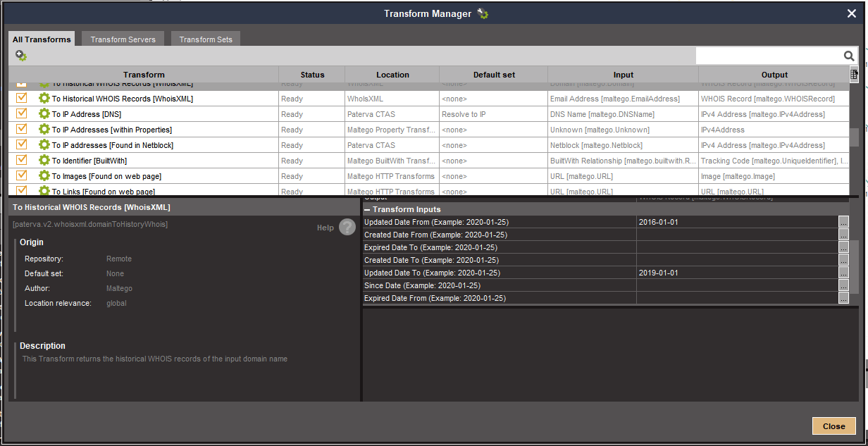The height and width of the screenshot is (446, 868).
Task: Disable the To IP Address [DNS] checkbox
Action: 22,113
